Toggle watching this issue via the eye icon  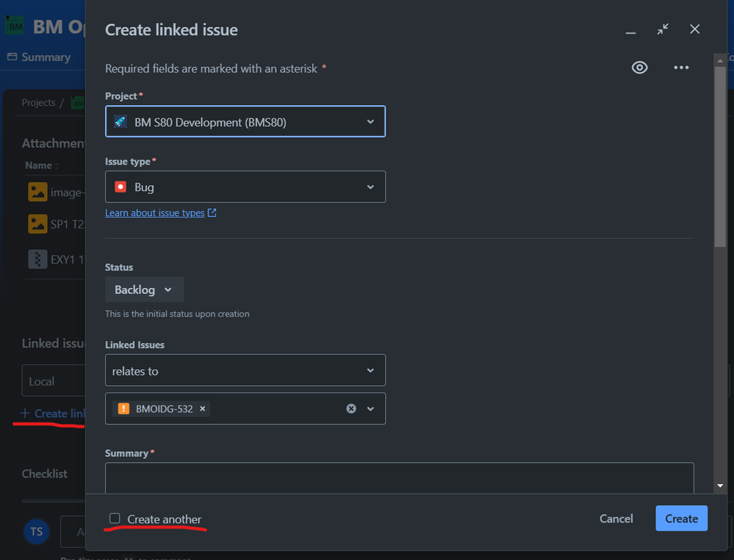tap(639, 67)
